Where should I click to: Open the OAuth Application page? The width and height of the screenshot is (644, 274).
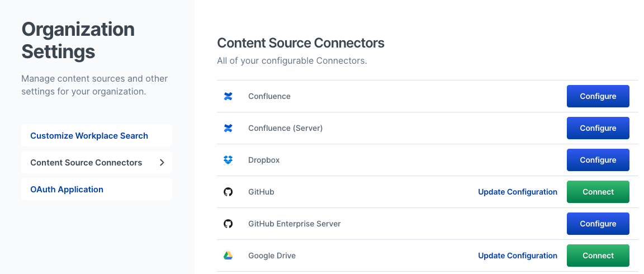[x=67, y=190]
